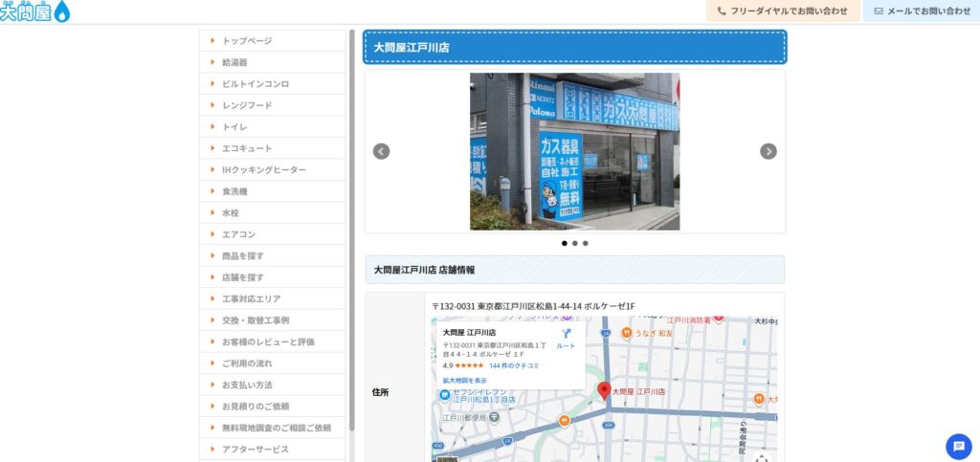
Task: Click the 拡大地図を表示 link on map
Action: pos(464,380)
